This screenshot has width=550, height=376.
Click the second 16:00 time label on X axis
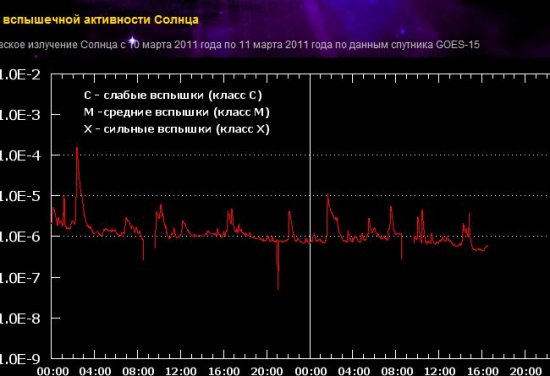pos(483,371)
